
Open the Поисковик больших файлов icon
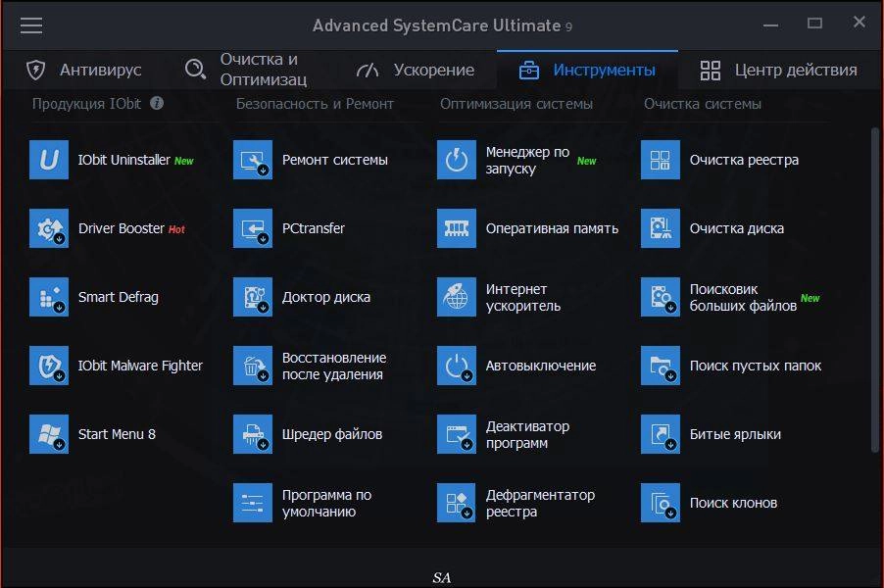(661, 297)
